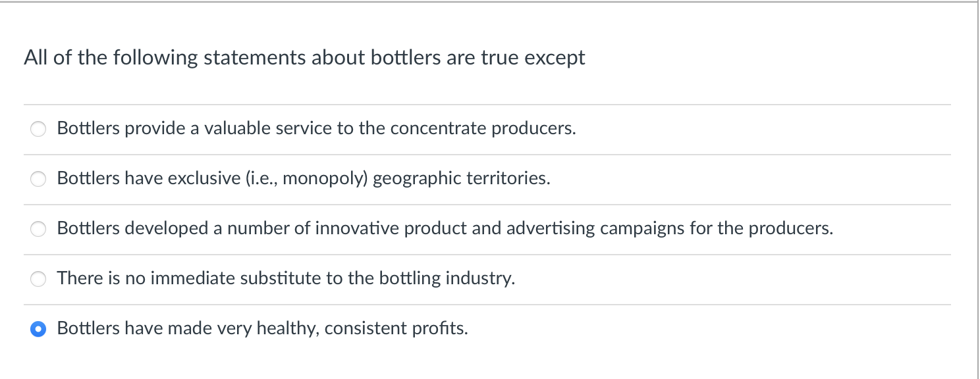
Task: Click the bottling industry substitute answer label
Action: (285, 278)
